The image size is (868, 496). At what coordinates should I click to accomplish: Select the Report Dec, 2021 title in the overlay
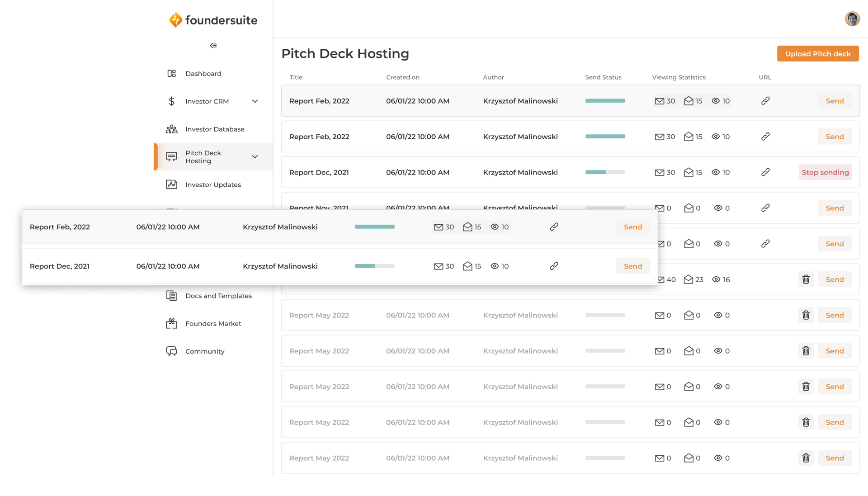[x=60, y=266]
